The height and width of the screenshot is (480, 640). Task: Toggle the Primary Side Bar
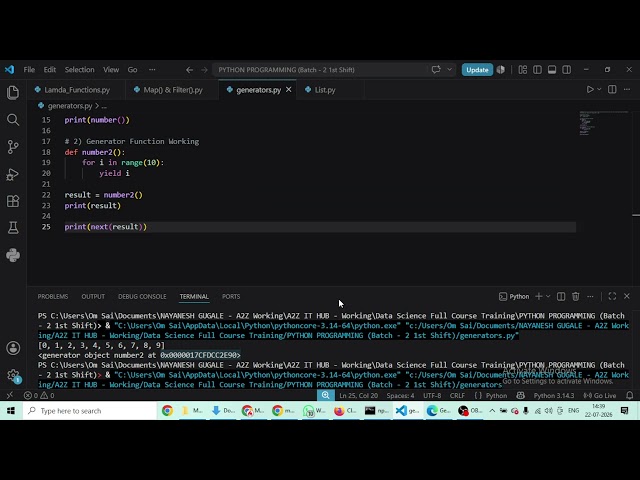pos(537,70)
